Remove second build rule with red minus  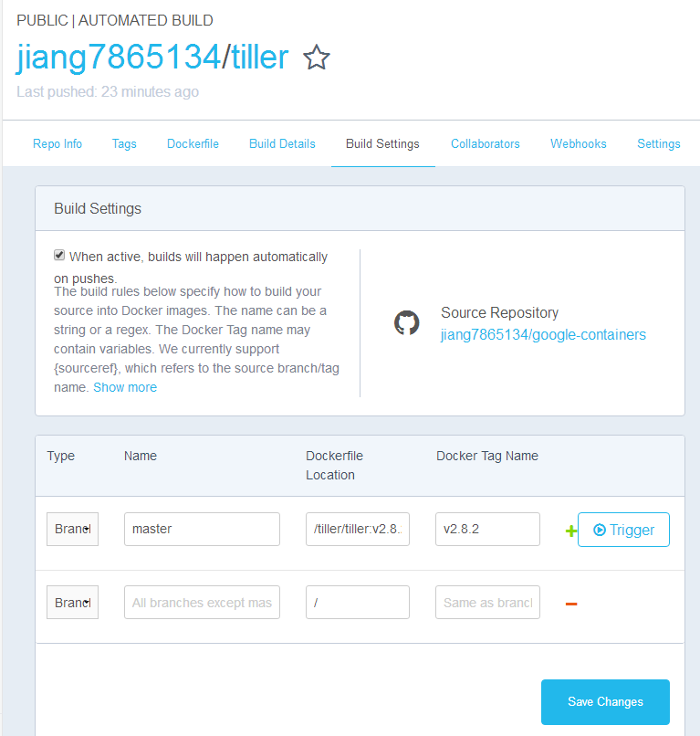(x=571, y=604)
